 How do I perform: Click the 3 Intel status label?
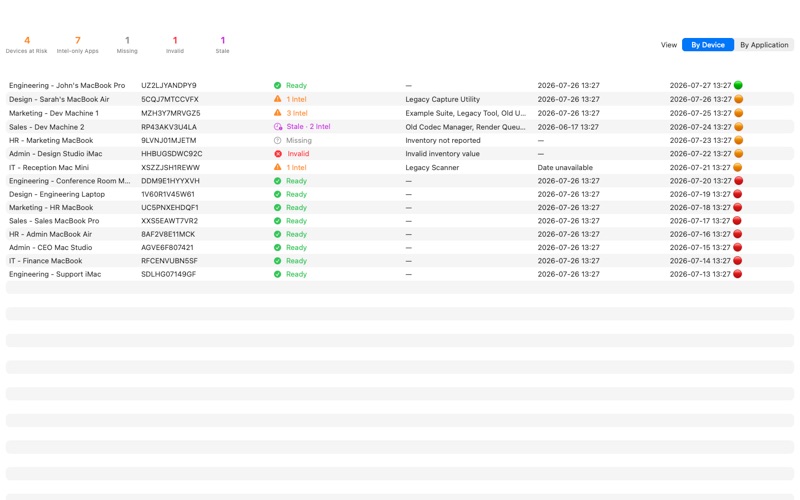pyautogui.click(x=296, y=113)
